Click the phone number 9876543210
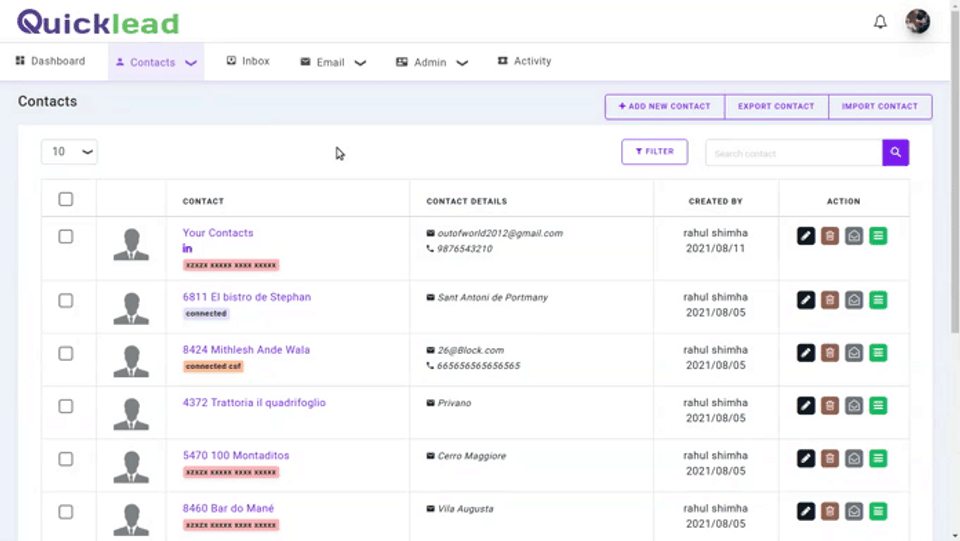Image resolution: width=960 pixels, height=541 pixels. pyautogui.click(x=464, y=248)
